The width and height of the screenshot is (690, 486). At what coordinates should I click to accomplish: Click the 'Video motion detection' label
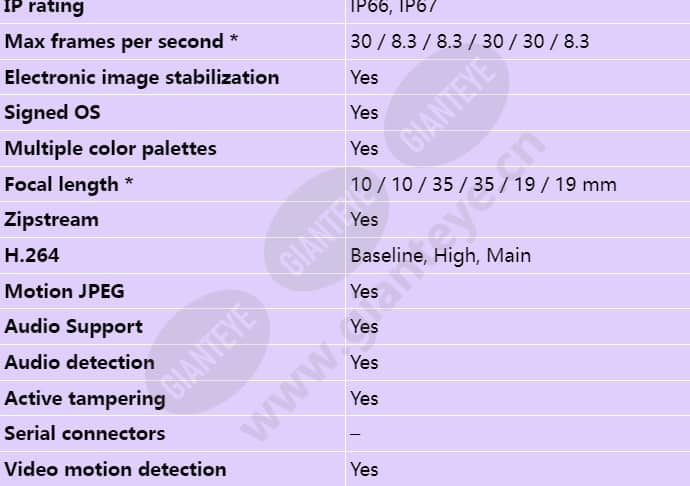(115, 470)
